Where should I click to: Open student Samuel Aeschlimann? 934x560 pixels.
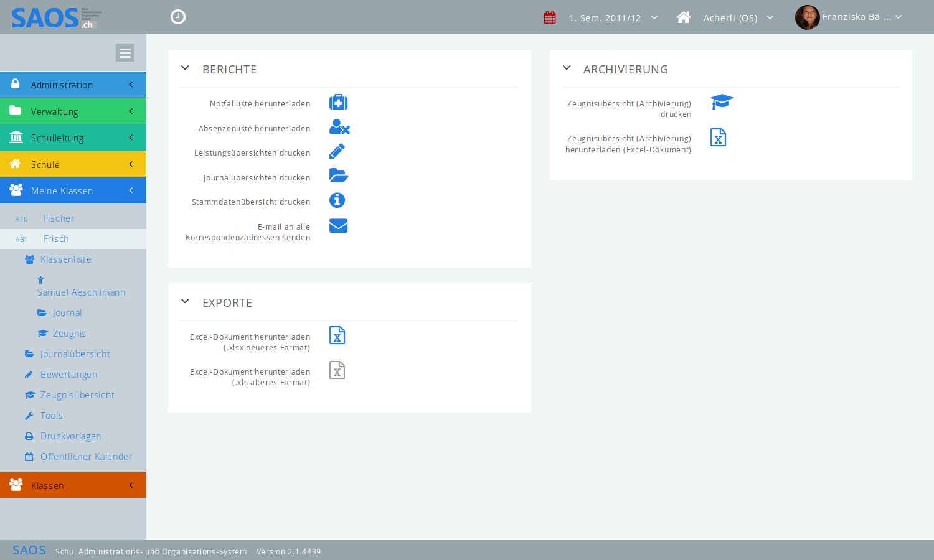click(81, 292)
